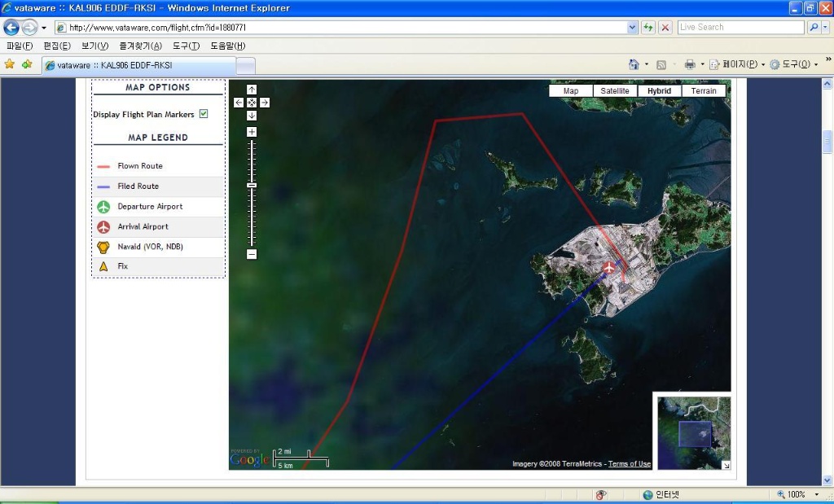Open the address bar URL dropdown
The width and height of the screenshot is (834, 504).
pyautogui.click(x=633, y=27)
